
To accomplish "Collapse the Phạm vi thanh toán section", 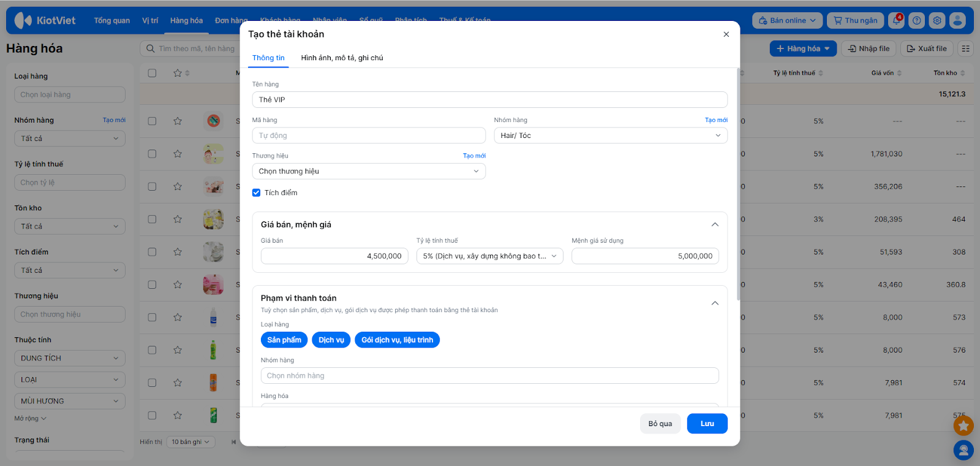I will (x=715, y=303).
